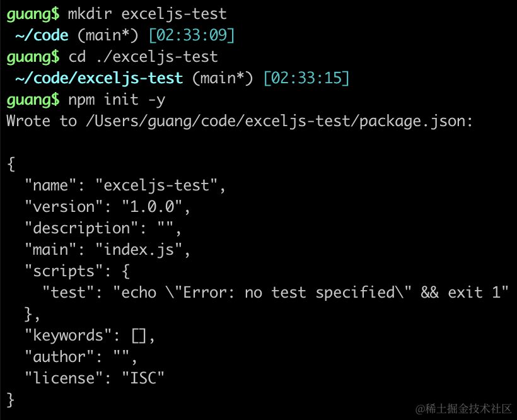Viewport: 517px width, 420px height.
Task: Click the final closing curly brace
Action: click(11, 400)
